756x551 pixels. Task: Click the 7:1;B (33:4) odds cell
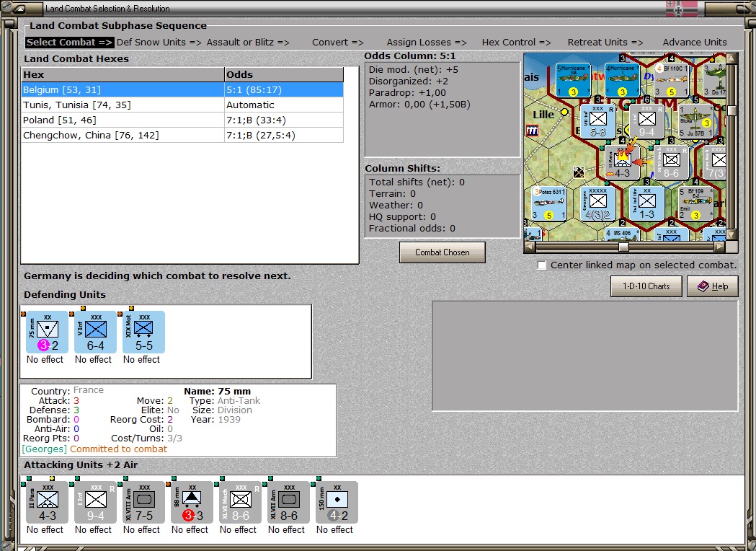284,120
